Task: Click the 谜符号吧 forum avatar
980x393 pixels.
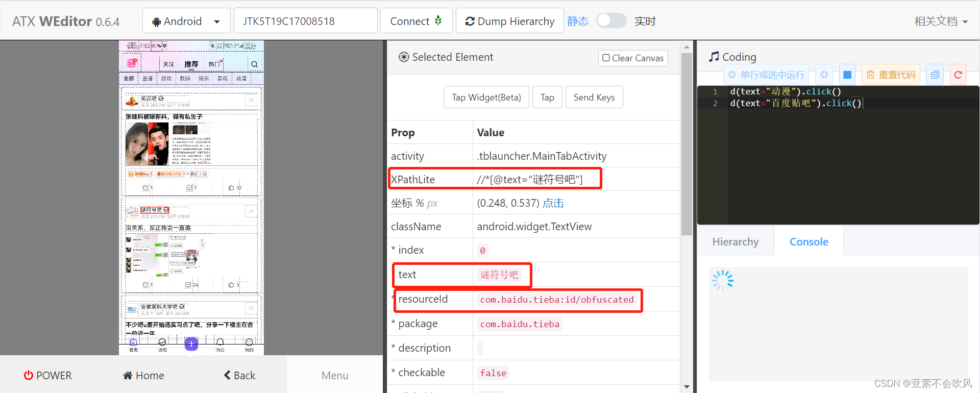Action: [132, 212]
